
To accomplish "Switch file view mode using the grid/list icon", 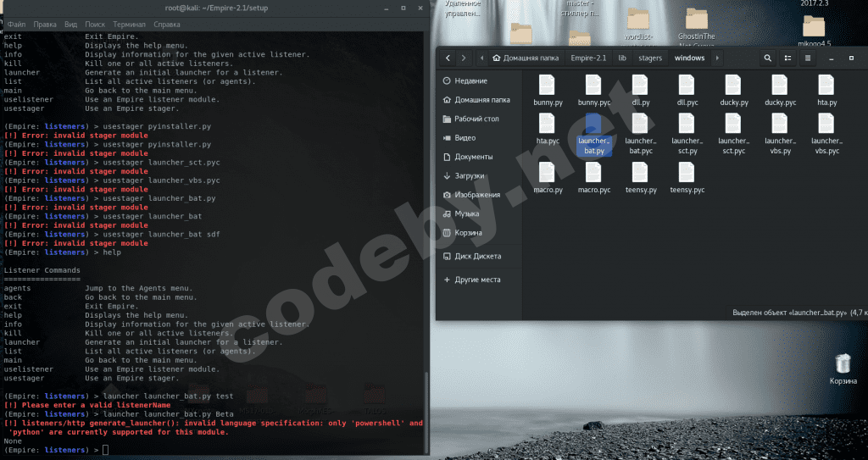I will [787, 58].
